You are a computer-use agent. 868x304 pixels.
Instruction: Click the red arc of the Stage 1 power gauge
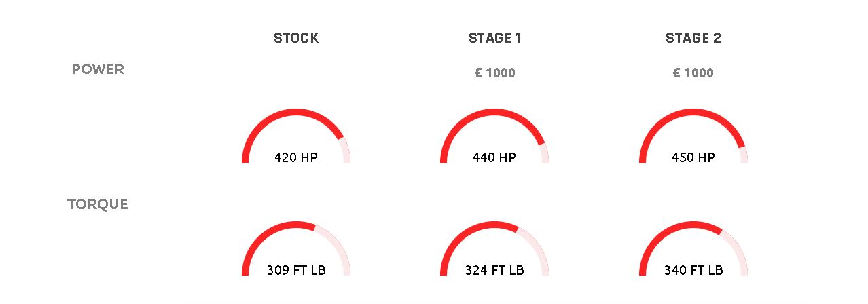pos(494,112)
